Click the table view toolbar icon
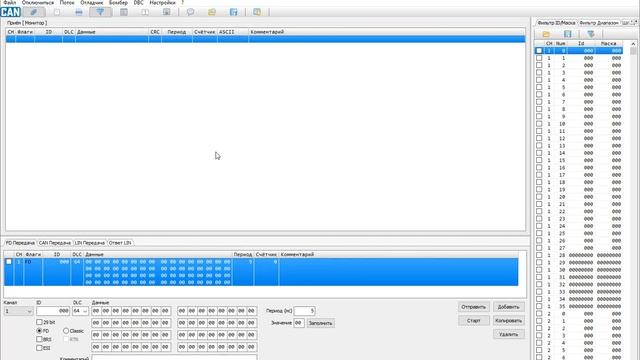 coord(124,12)
